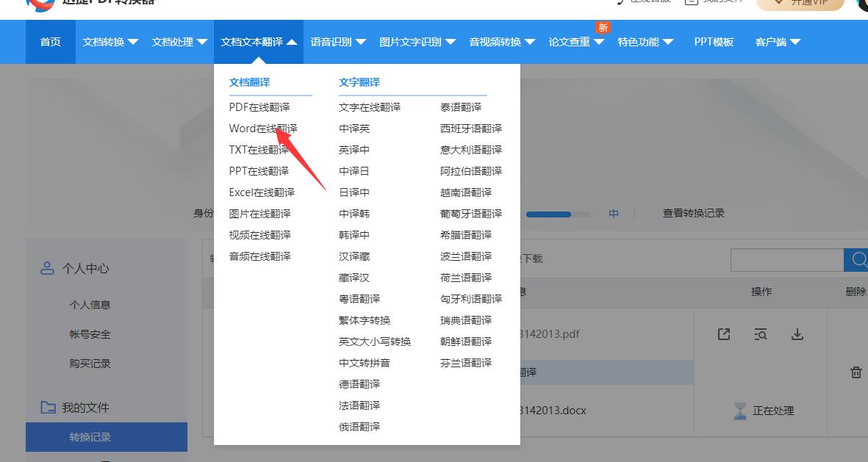Image resolution: width=868 pixels, height=462 pixels.
Task: Click the password strength progress bar
Action: click(x=558, y=214)
